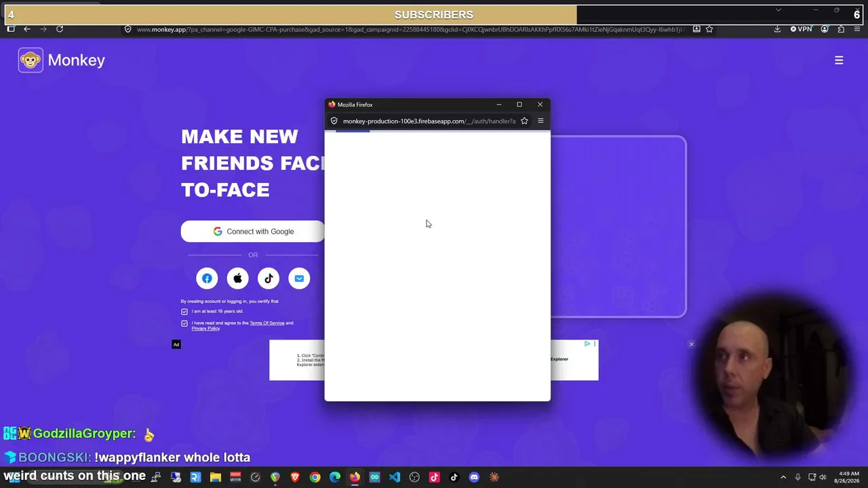
Task: Open Microsoft Edge from the taskbar
Action: point(335,477)
